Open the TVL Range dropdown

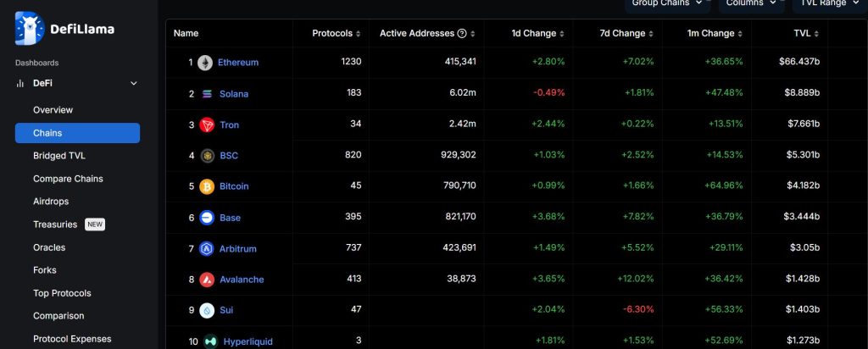coord(829,4)
